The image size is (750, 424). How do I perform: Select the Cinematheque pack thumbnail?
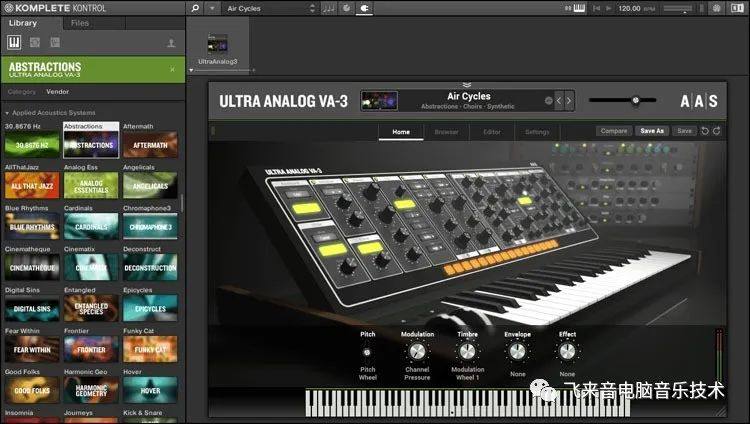(32, 268)
